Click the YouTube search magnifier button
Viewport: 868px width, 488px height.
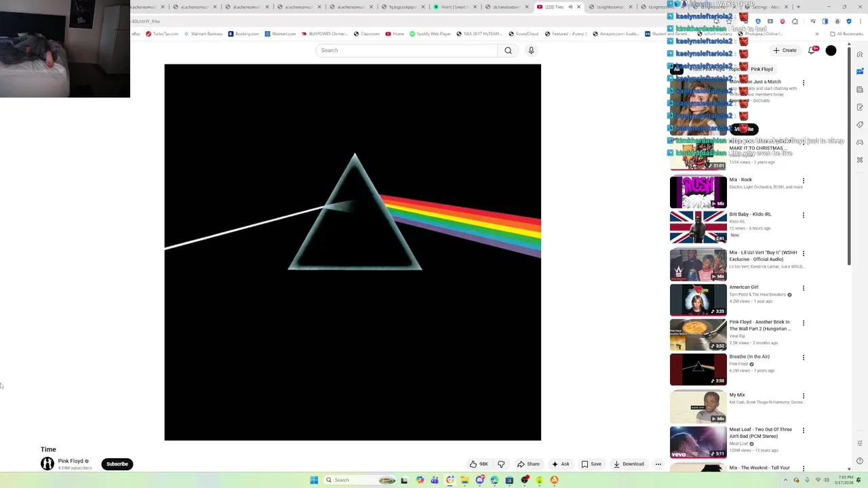tap(508, 50)
